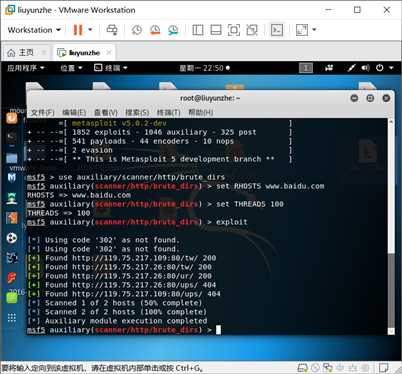Show all applications grid dock icon

point(12,318)
